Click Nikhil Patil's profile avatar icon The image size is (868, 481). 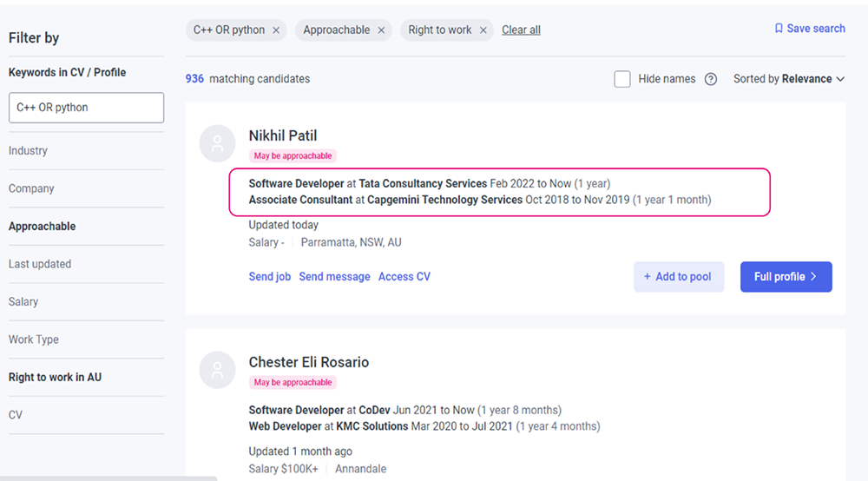click(x=217, y=144)
